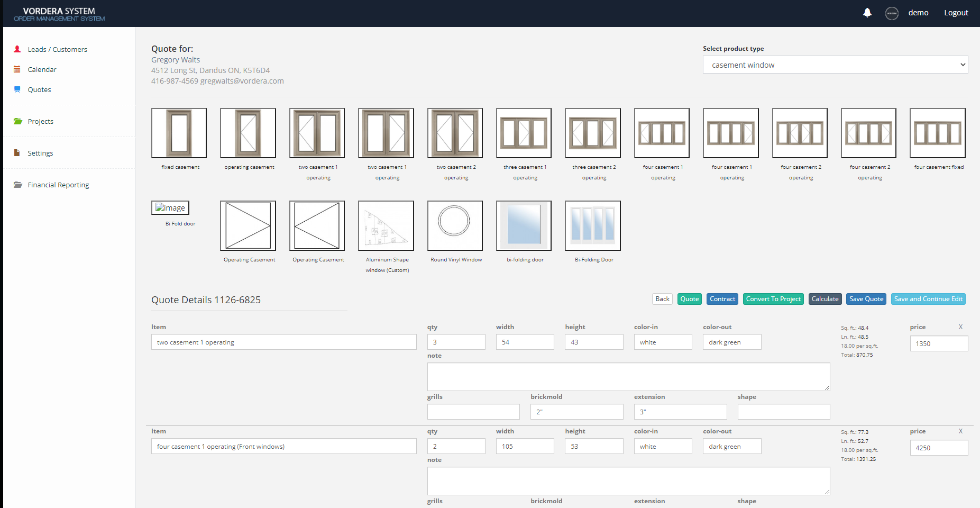The width and height of the screenshot is (980, 508).
Task: Choose the Aluminum Shape window icon
Action: click(x=386, y=225)
